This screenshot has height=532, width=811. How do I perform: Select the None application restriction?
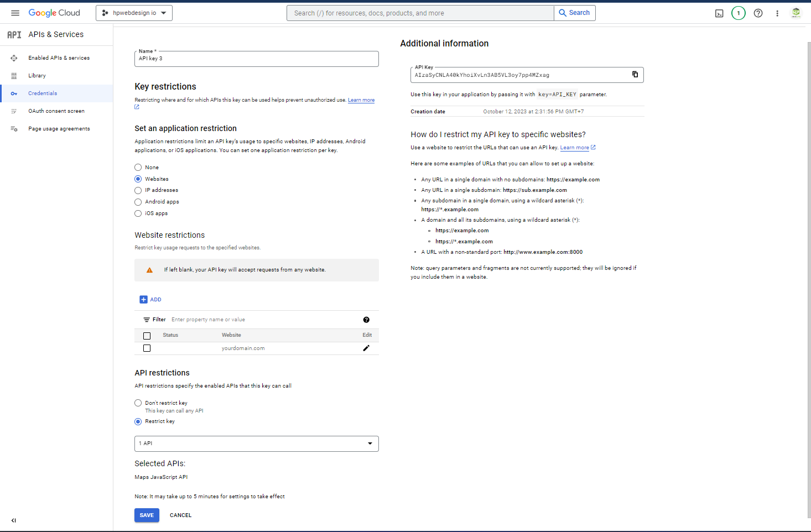pos(138,168)
